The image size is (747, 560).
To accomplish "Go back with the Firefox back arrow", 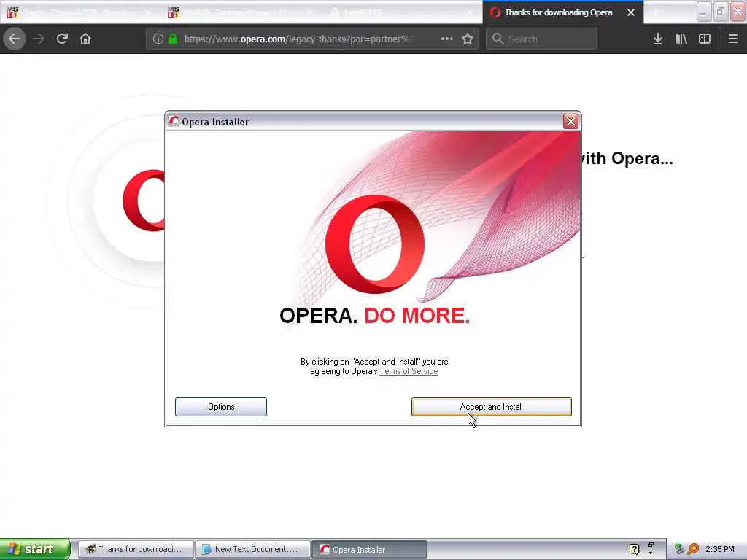I will pyautogui.click(x=15, y=39).
